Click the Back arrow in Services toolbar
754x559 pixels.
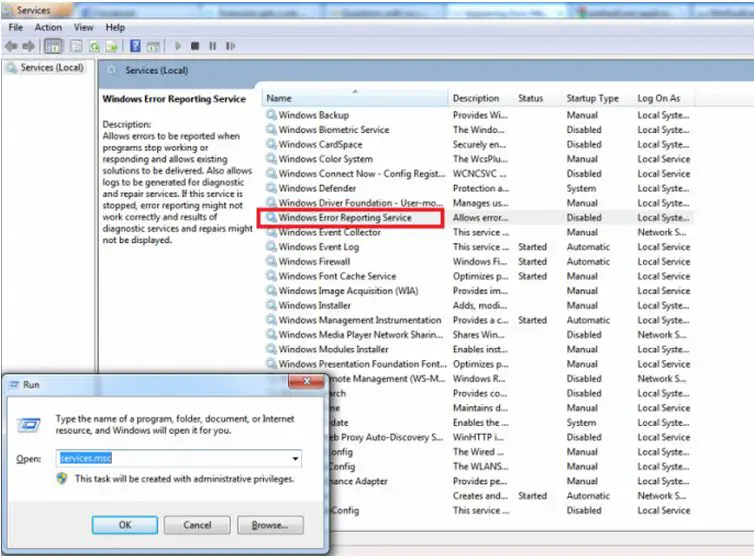coord(11,46)
